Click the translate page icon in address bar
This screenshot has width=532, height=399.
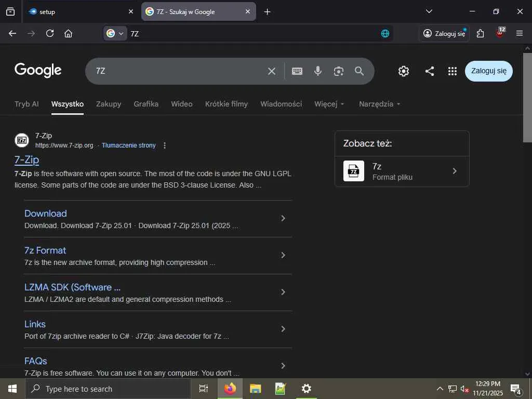pos(385,33)
